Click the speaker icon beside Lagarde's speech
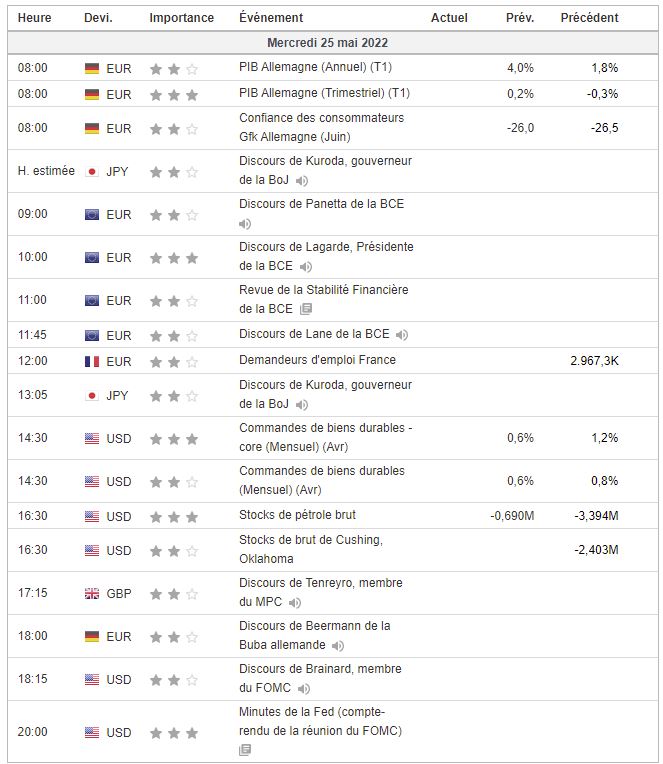This screenshot has width=663, height=764. point(306,267)
